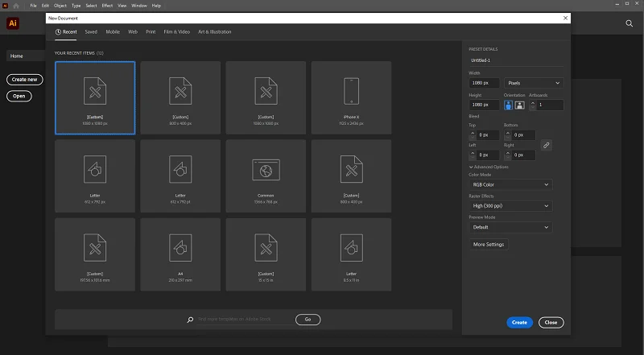Open the File menu
Screen dimensions: 644x355
click(x=33, y=6)
